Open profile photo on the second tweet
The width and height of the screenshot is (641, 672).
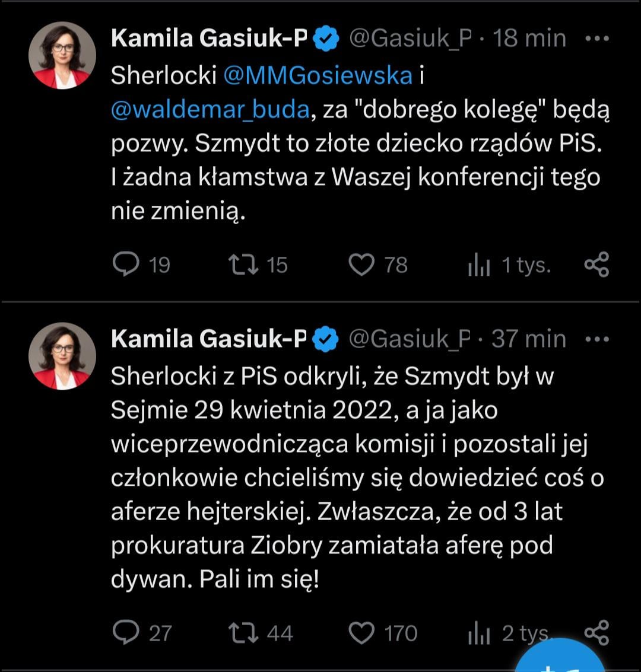click(x=62, y=356)
